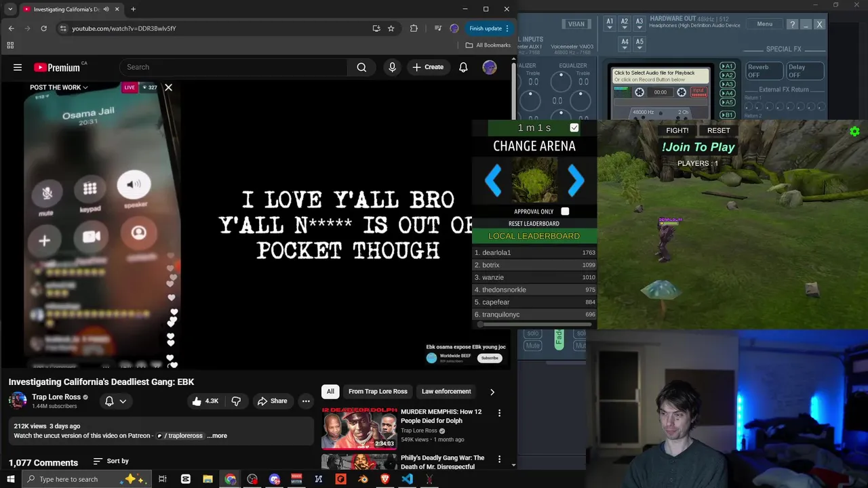
Task: Enable the APPROVAL ONLY checkbox
Action: click(565, 211)
